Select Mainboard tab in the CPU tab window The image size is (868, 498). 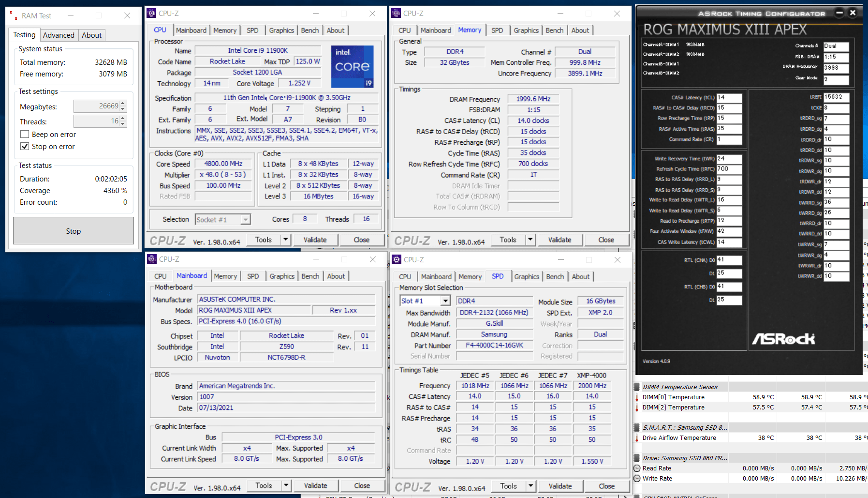point(191,30)
